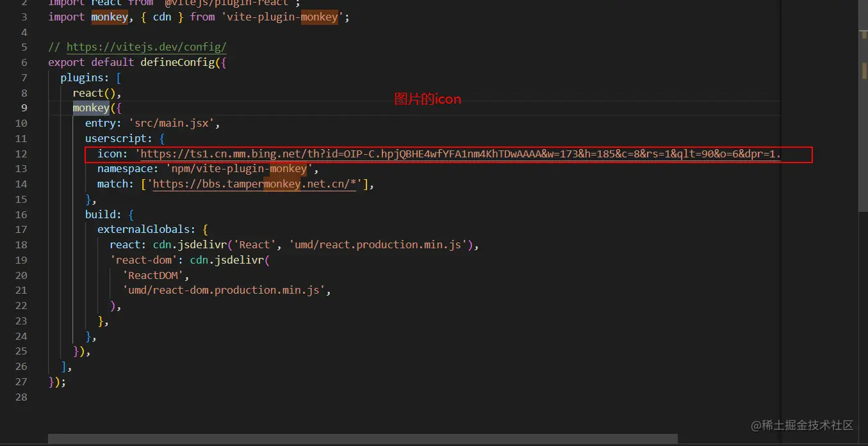This screenshot has height=446, width=868.
Task: Click the default keyword on line 6
Action: coord(113,63)
